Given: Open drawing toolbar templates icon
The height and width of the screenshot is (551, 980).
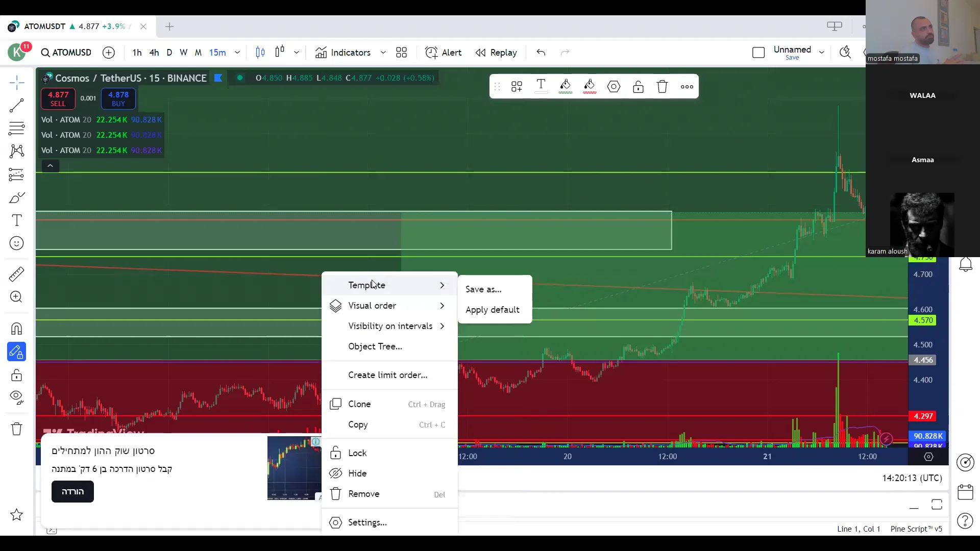Looking at the screenshot, I should pyautogui.click(x=517, y=87).
